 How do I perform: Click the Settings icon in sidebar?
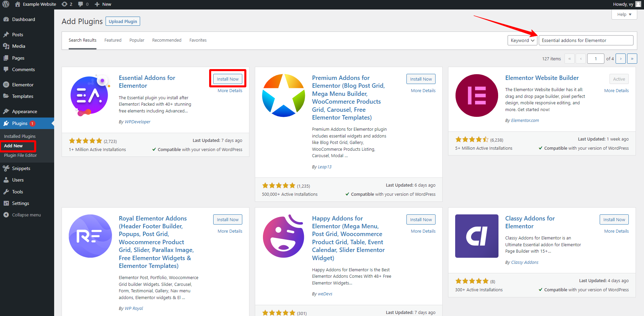[6, 203]
